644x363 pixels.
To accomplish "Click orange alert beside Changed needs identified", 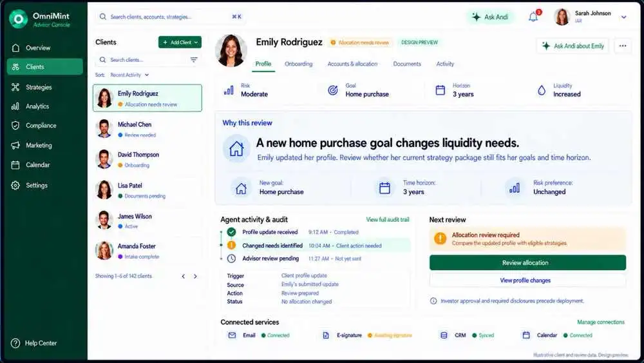I will click(232, 245).
